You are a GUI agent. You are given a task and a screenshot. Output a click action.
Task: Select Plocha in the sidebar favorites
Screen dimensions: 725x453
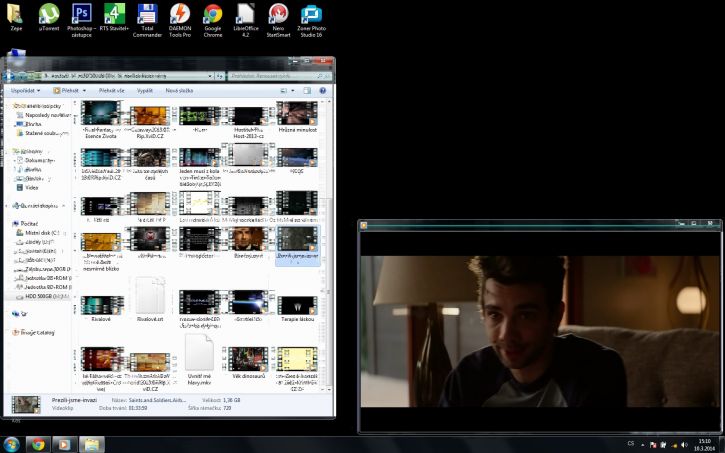pyautogui.click(x=29, y=124)
